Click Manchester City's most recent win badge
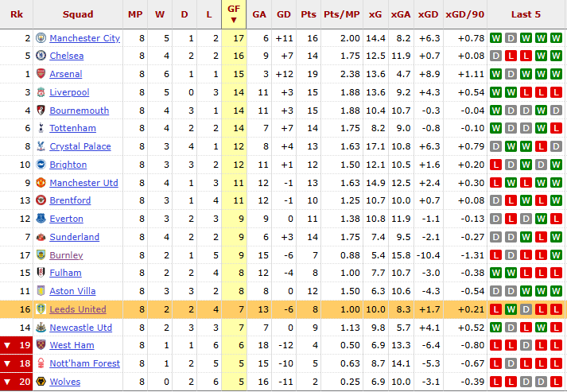The width and height of the screenshot is (567, 392). [557, 38]
